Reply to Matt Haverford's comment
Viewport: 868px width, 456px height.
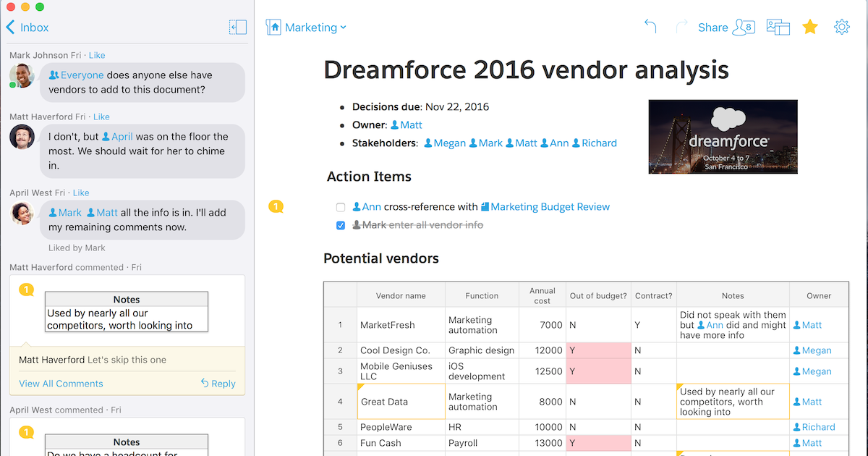pos(218,384)
